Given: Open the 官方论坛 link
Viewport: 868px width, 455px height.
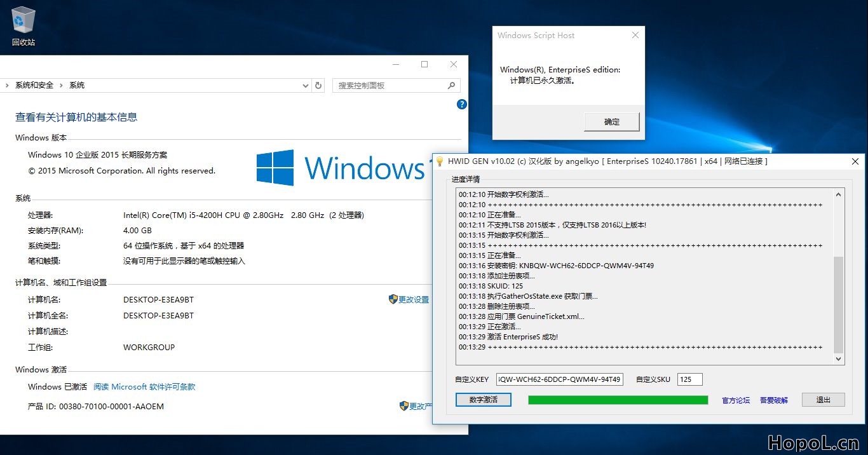Looking at the screenshot, I should point(736,400).
